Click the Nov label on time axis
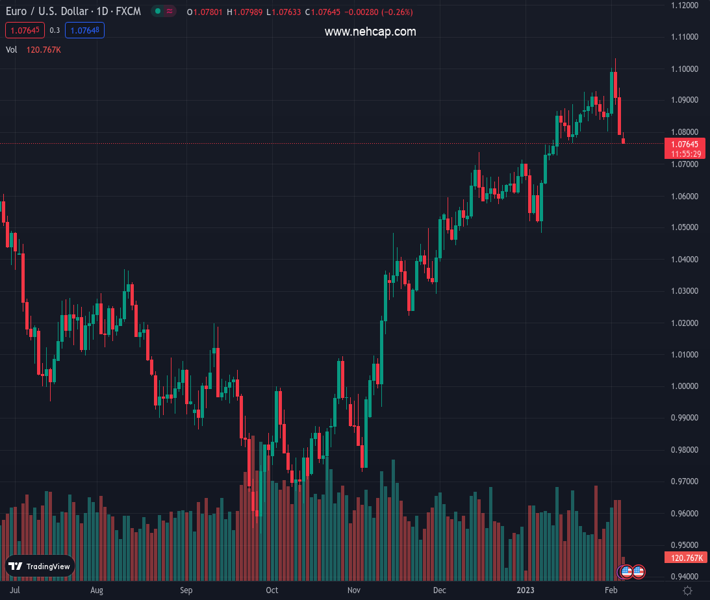This screenshot has height=600, width=710. click(354, 591)
